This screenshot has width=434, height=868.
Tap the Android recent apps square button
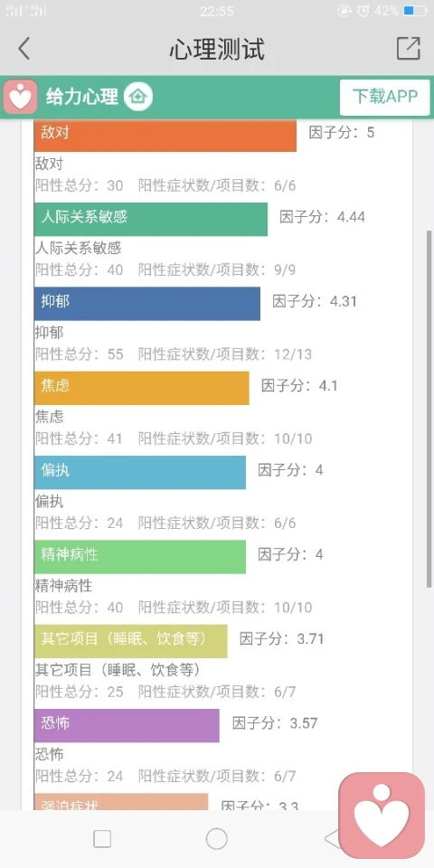(x=102, y=839)
